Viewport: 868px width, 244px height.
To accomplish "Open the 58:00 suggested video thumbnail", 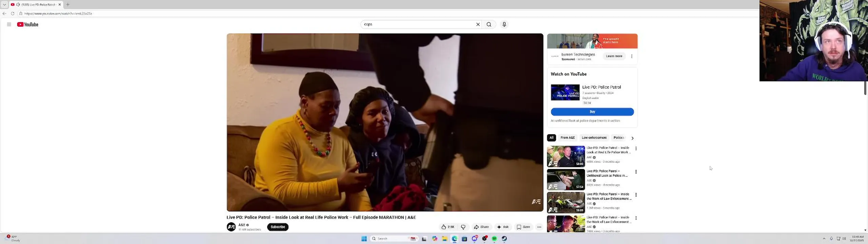I will coord(566,156).
